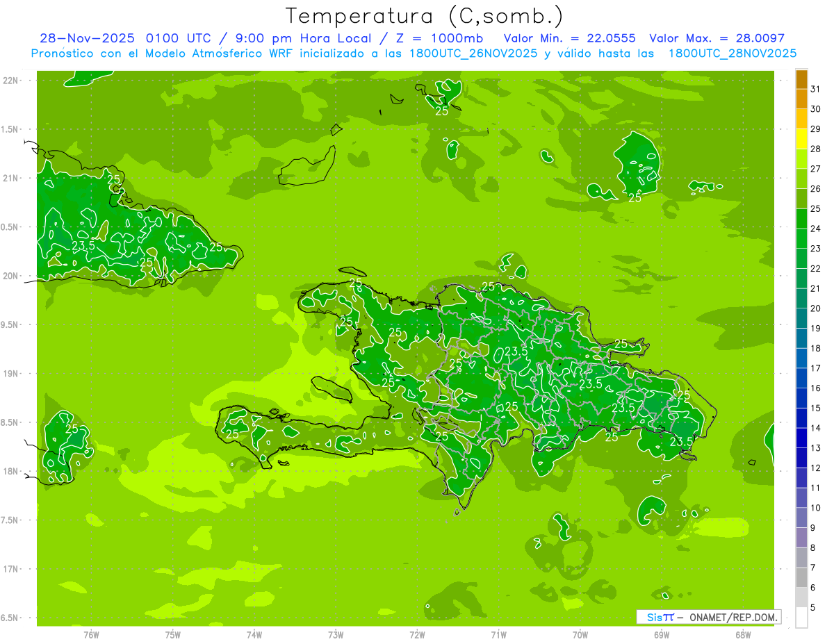Click the 76W longitude axis label
This screenshot has width=834, height=644.
[91, 634]
